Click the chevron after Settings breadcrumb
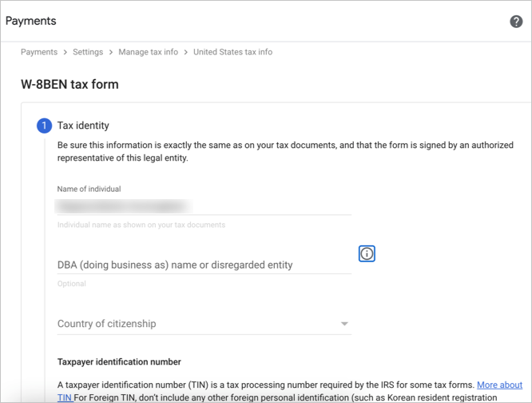 (111, 52)
